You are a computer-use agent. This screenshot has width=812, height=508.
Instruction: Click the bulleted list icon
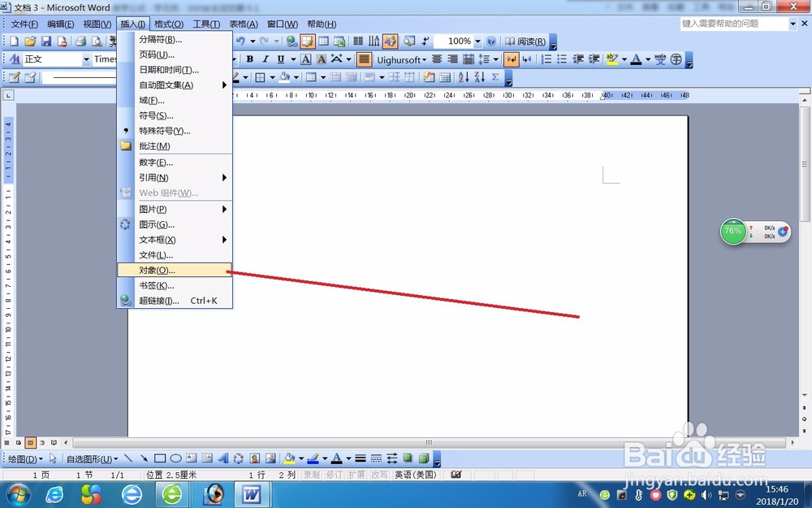[x=562, y=59]
